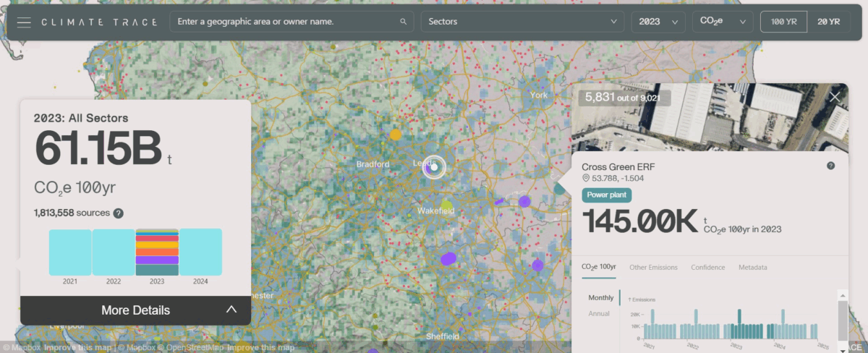Expand the More Details bar
The width and height of the screenshot is (868, 353).
136,310
